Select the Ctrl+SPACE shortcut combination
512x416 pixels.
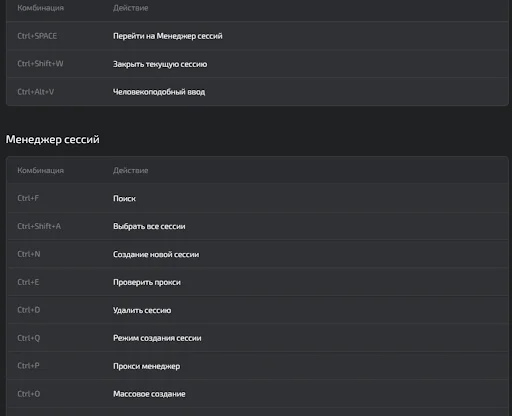click(37, 36)
